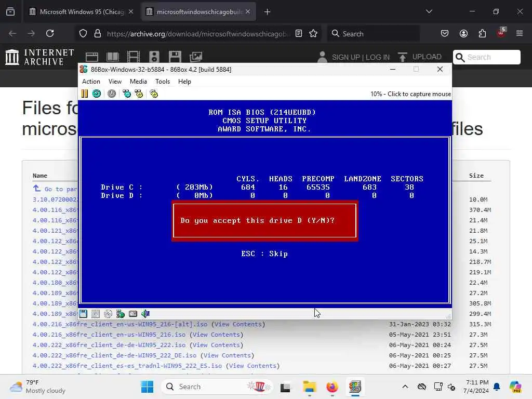Click SIGN UP | LOG IN link
The image size is (532, 399).
[x=361, y=57]
